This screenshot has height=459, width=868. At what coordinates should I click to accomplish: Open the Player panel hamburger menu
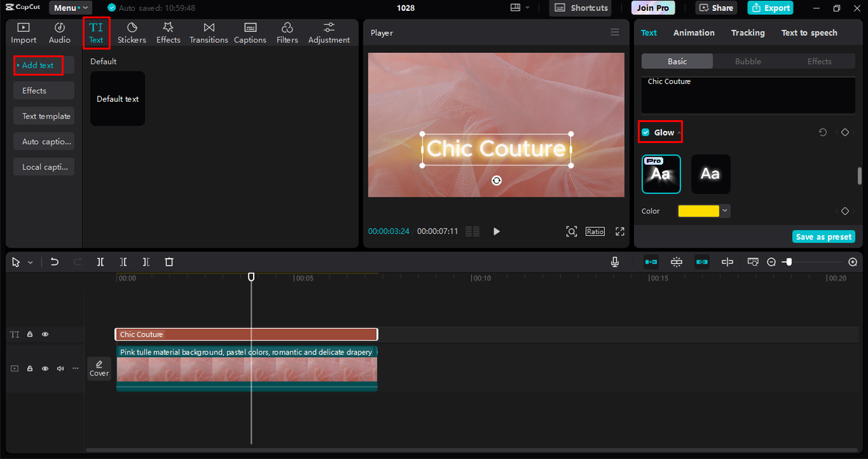615,33
